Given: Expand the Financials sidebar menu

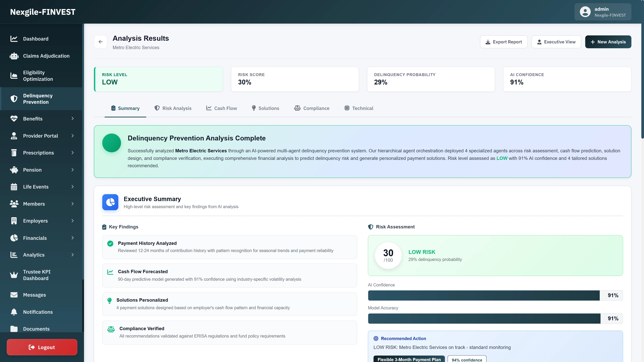Looking at the screenshot, I should tap(72, 238).
